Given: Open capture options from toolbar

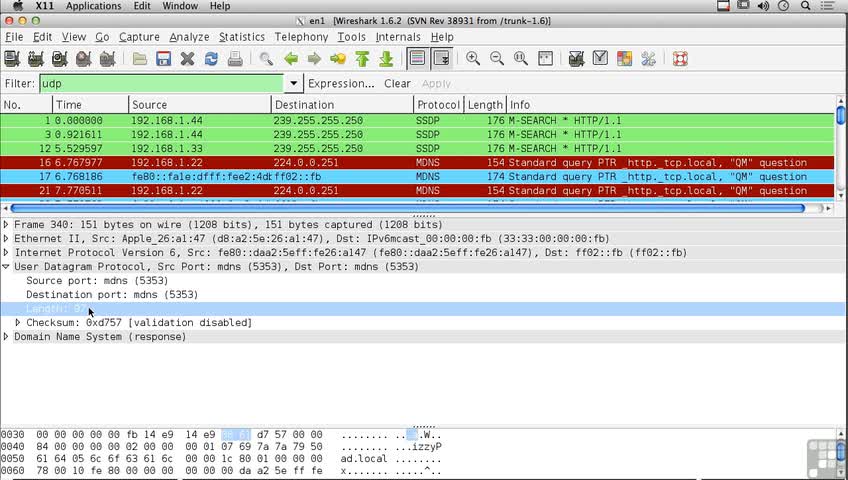Looking at the screenshot, I should click(x=36, y=58).
